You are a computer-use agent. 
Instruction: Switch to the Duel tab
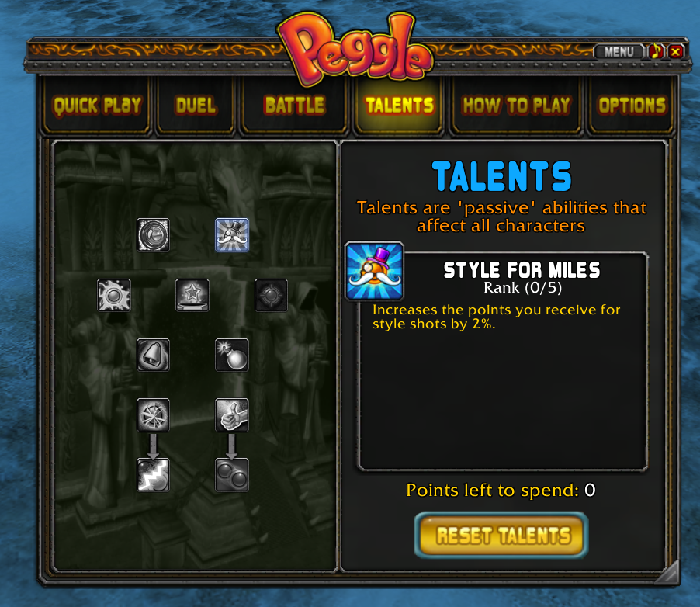tap(196, 106)
